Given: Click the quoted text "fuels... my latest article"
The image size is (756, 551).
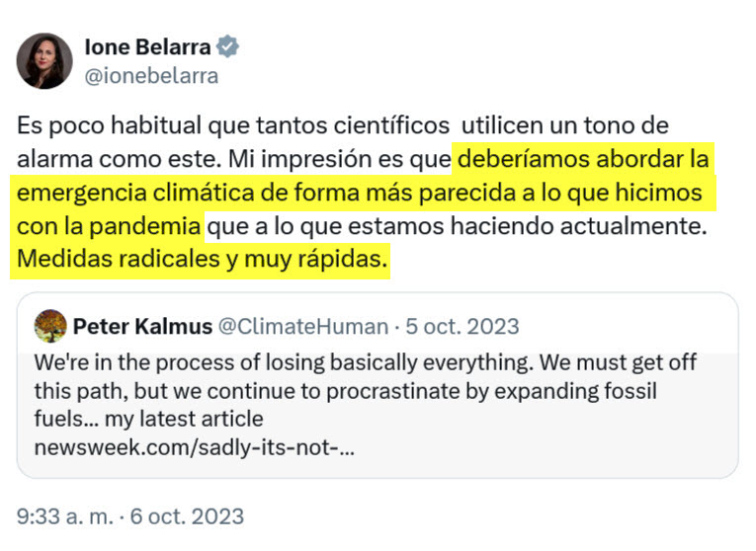Looking at the screenshot, I should click(x=148, y=418).
